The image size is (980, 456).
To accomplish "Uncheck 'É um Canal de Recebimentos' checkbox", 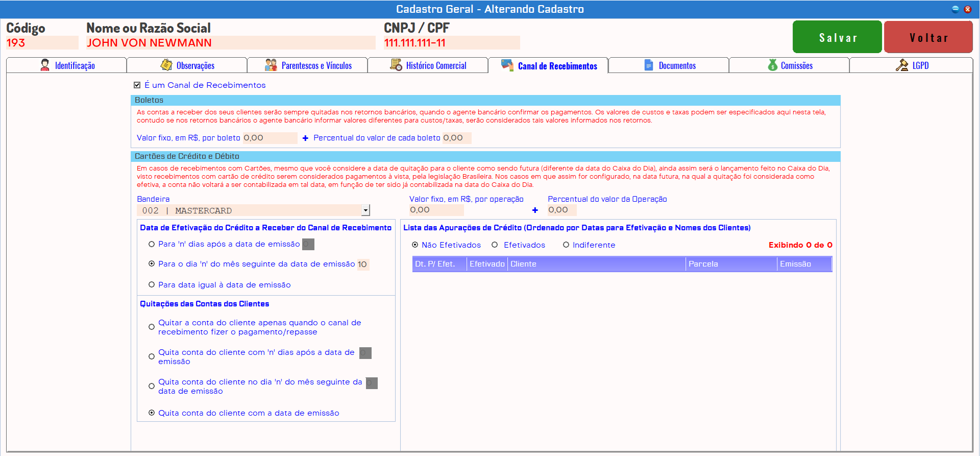I will pyautogui.click(x=137, y=85).
